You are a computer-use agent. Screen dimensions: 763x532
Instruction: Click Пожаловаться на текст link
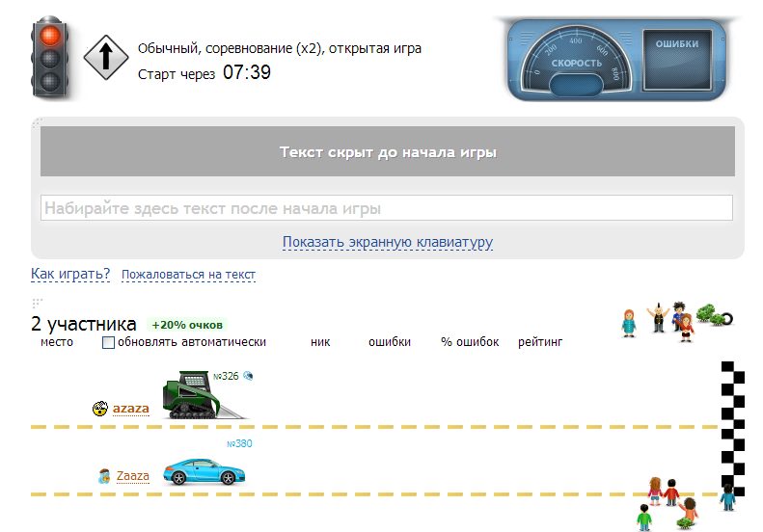pos(188,275)
